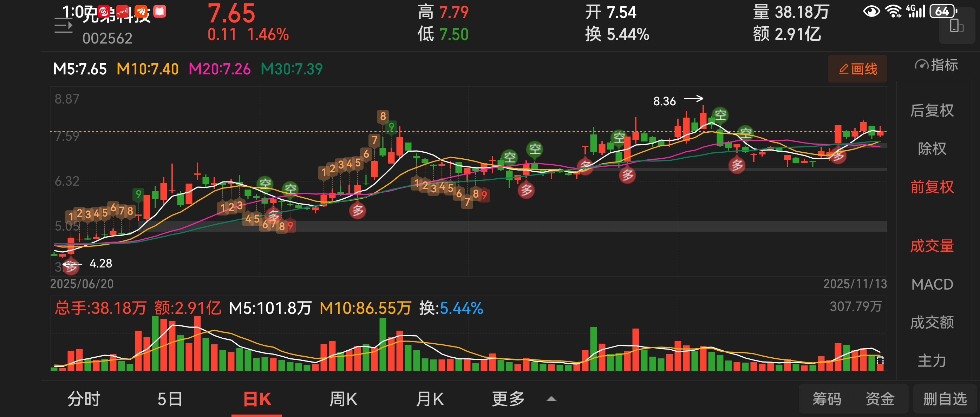The height and width of the screenshot is (417, 980).
Task: Switch to the 周K weekly tab
Action: coord(343,399)
